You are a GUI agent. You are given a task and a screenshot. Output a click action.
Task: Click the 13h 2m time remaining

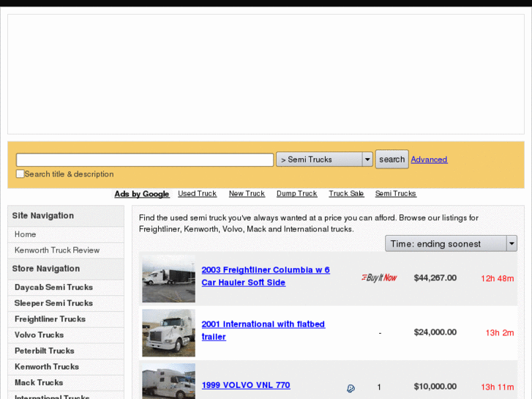[x=500, y=333]
